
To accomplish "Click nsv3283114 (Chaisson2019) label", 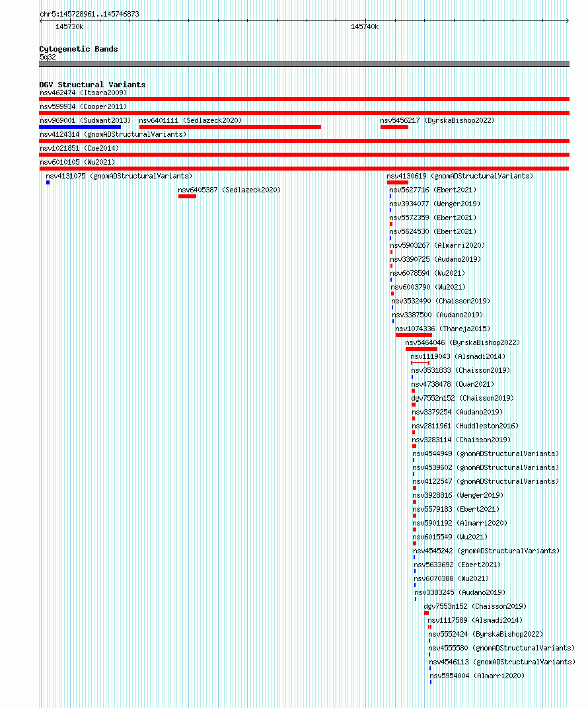I will (462, 440).
